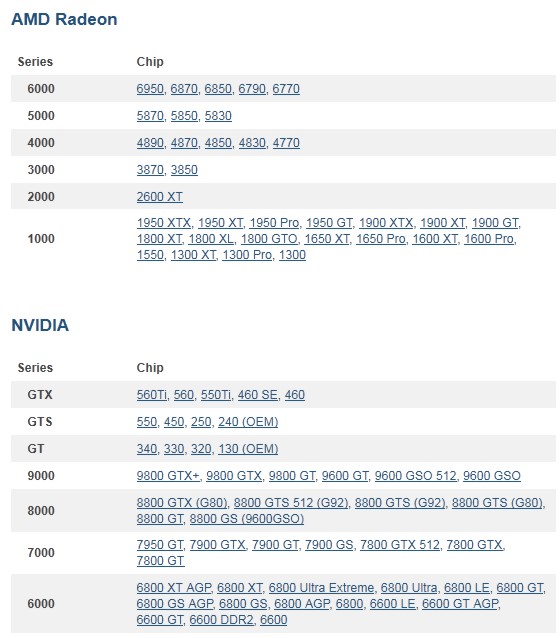The image size is (560, 638).
Task: Select the Radeon 4890 chip link
Action: point(150,143)
